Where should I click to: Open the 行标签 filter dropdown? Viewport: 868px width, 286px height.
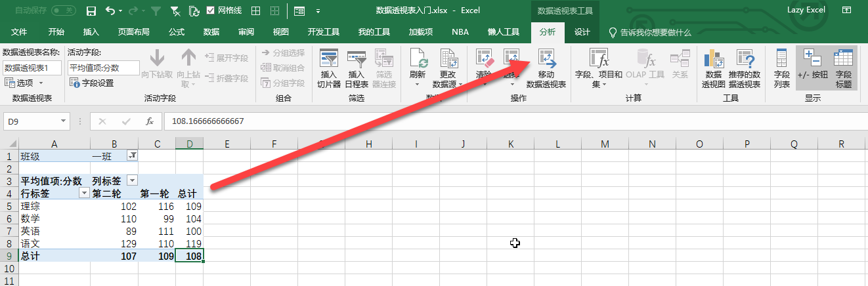84,193
